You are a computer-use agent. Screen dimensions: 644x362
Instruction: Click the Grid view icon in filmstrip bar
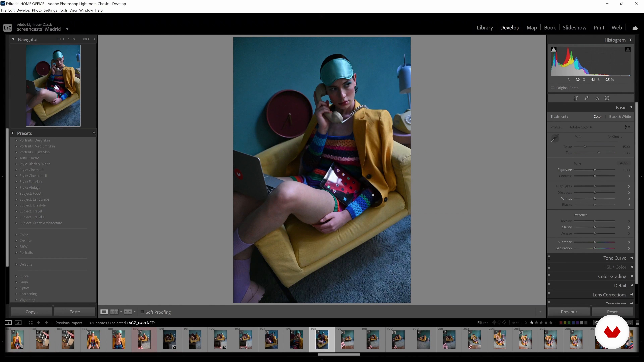[x=31, y=322]
